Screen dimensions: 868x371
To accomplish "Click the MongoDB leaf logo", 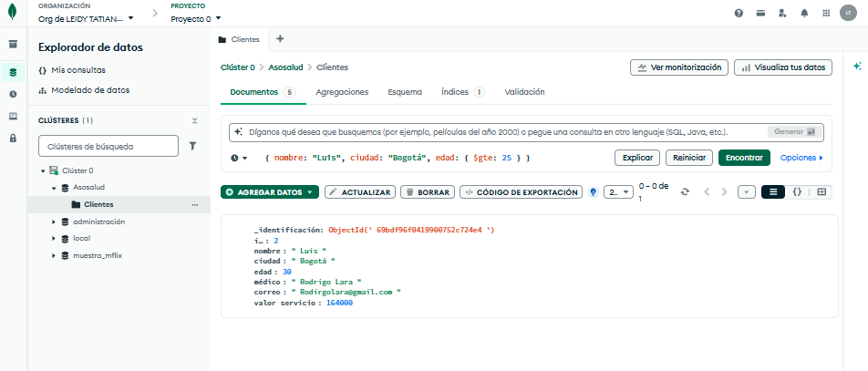I will [14, 14].
